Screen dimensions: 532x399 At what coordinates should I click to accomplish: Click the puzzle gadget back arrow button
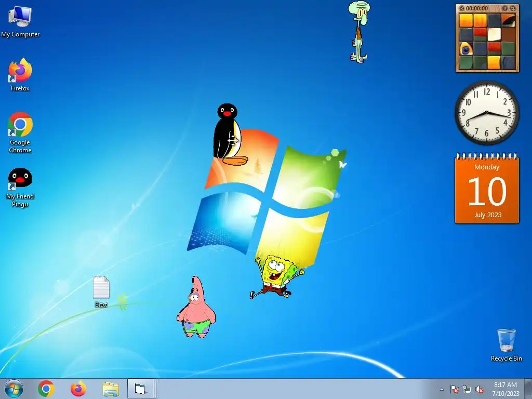click(x=462, y=8)
